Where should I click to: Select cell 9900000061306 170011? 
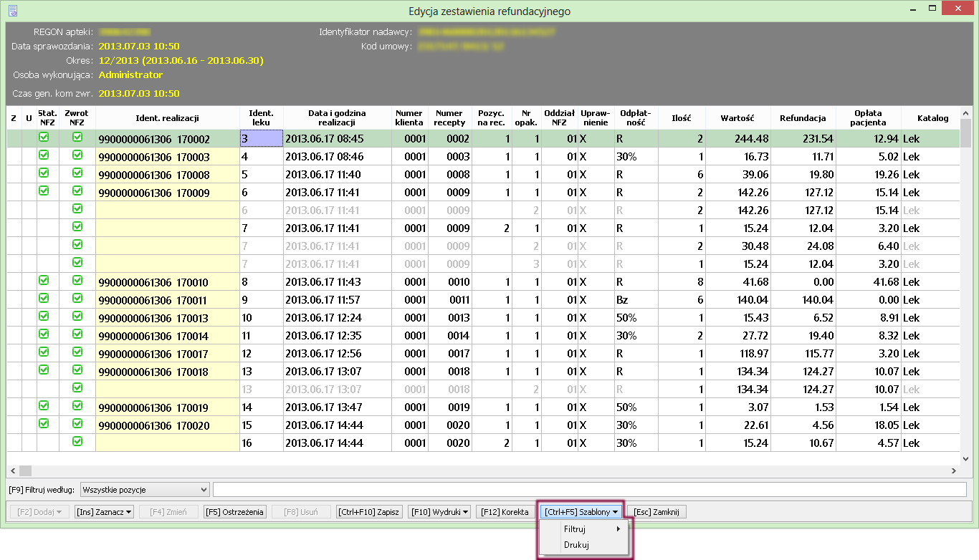[x=167, y=300]
